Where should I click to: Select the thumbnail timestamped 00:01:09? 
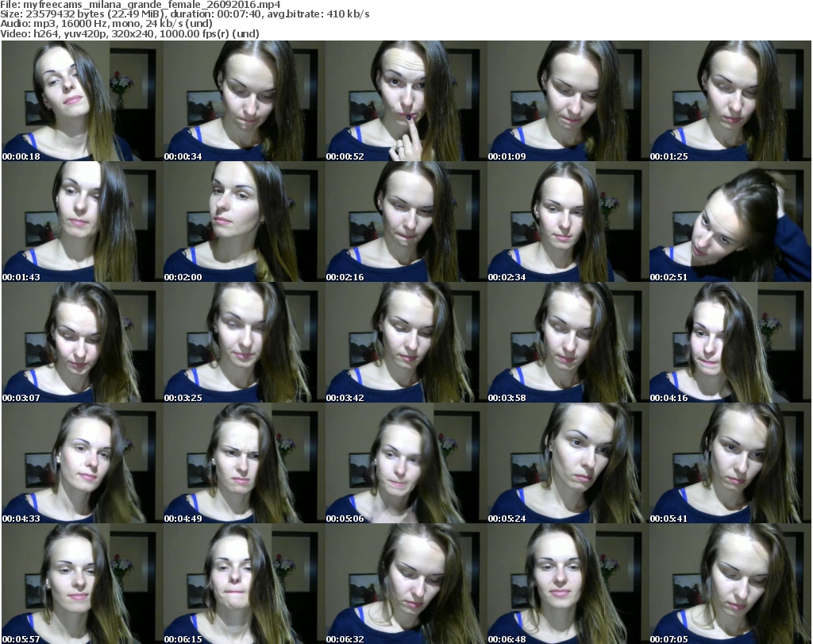568,101
